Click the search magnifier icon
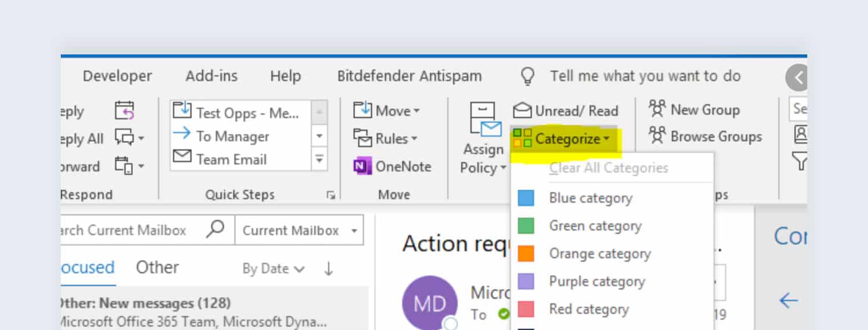 [x=215, y=230]
